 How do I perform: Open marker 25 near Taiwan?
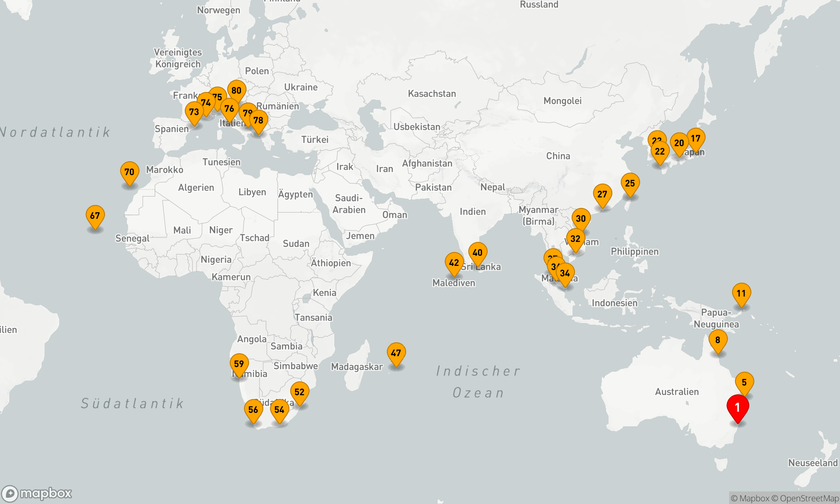coord(630,183)
